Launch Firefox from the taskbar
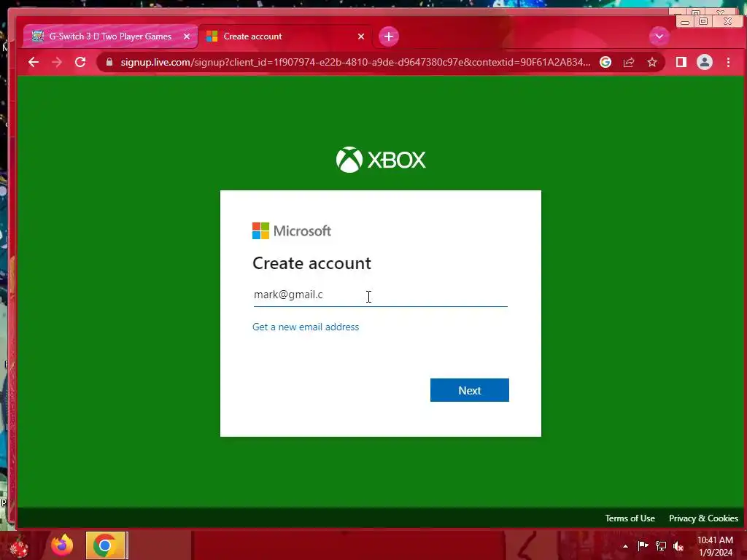The height and width of the screenshot is (560, 747). click(62, 545)
